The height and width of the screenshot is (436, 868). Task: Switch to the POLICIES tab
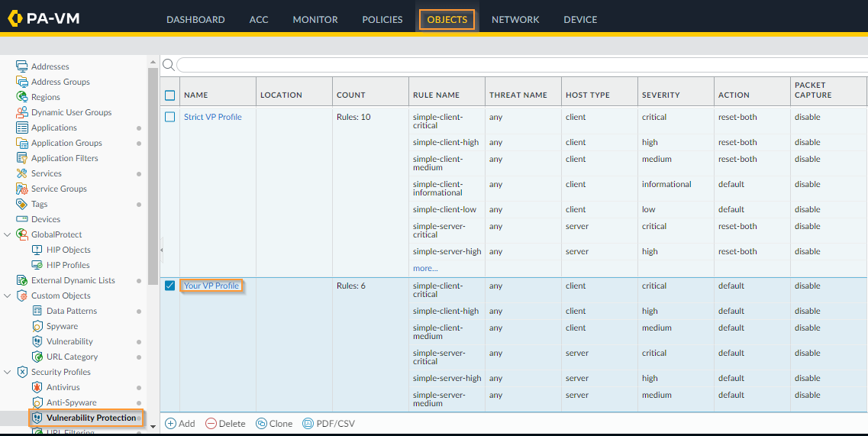point(382,20)
